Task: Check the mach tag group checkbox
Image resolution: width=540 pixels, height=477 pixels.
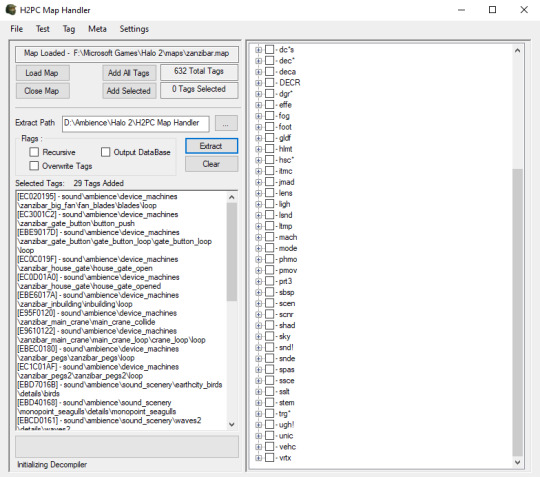Action: (270, 237)
